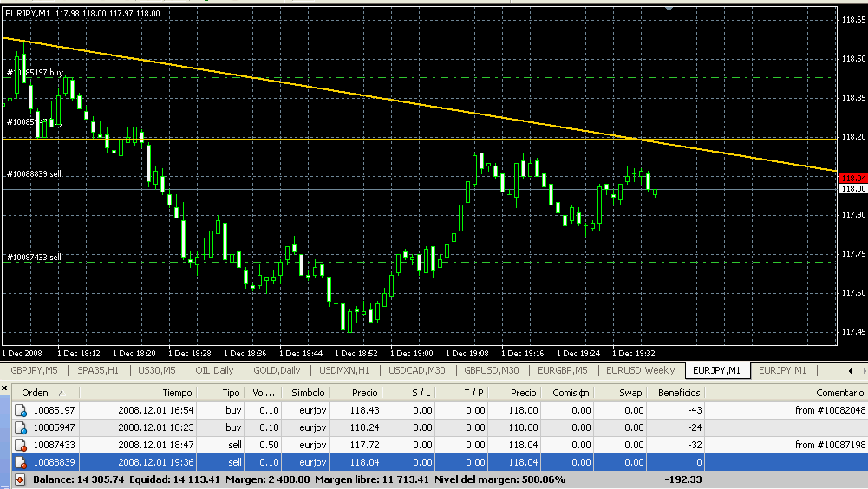The width and height of the screenshot is (868, 489).
Task: Select order number 10085197 in the table
Action: point(54,410)
